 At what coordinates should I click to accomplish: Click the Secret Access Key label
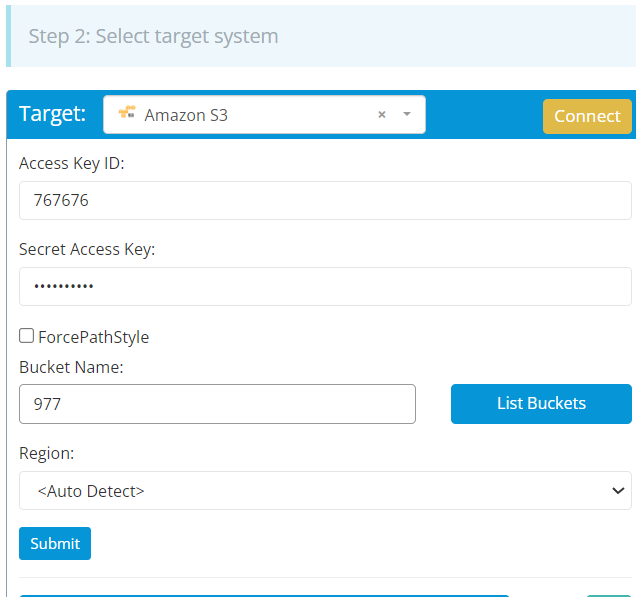(x=87, y=249)
